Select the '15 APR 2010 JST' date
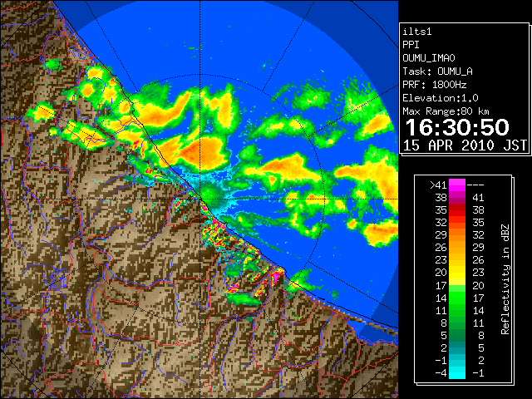This screenshot has width=532, height=399. (465, 145)
